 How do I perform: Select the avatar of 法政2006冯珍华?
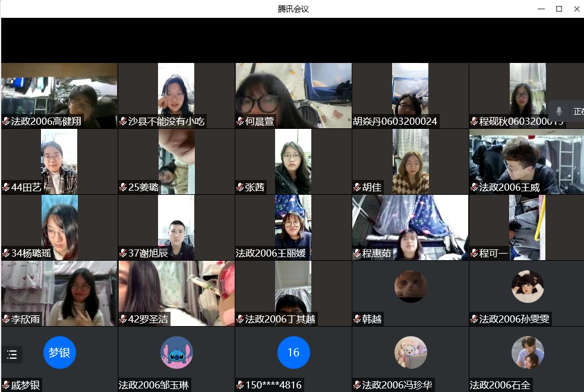[411, 353]
